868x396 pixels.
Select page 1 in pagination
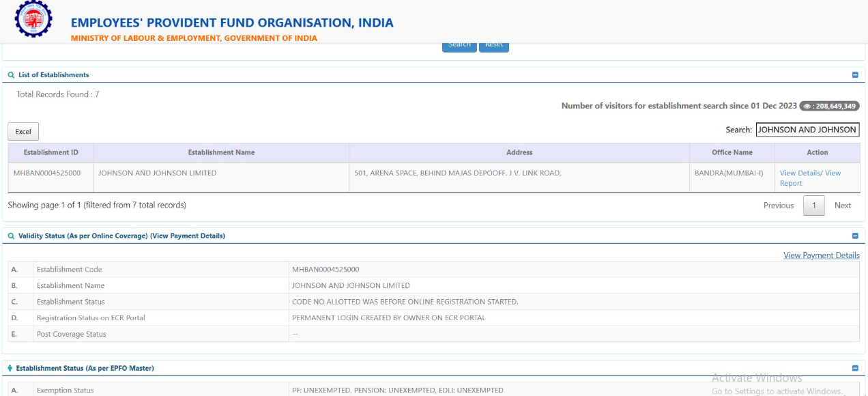pyautogui.click(x=813, y=206)
